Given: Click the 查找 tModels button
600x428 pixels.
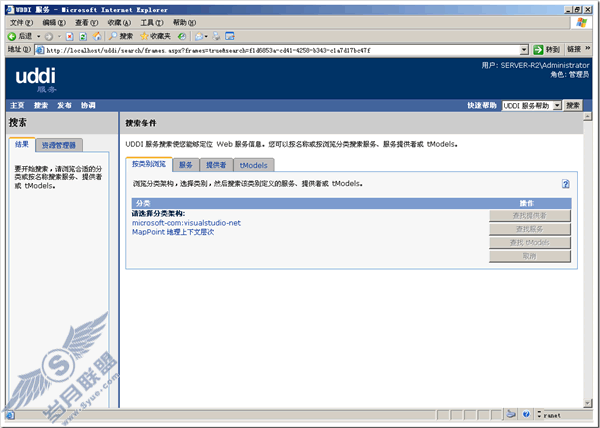Looking at the screenshot, I should pyautogui.click(x=530, y=242).
